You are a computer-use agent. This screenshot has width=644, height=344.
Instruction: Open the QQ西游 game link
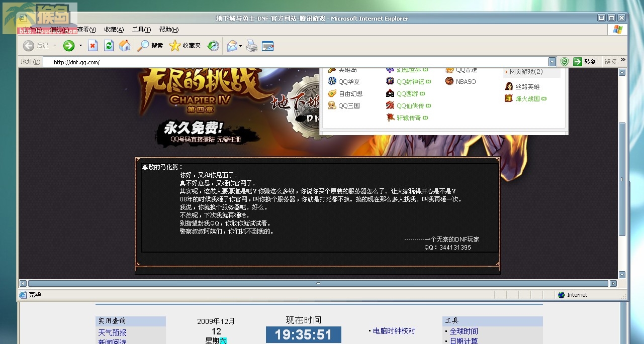click(407, 93)
